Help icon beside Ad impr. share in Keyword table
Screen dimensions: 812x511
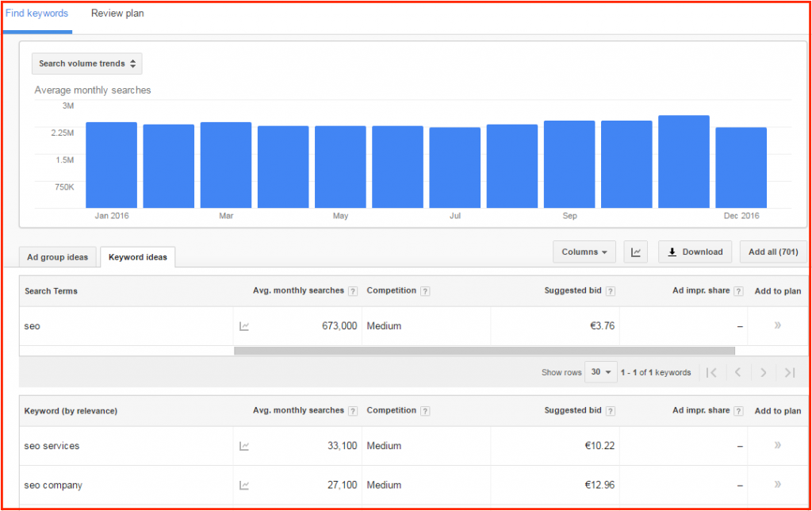[738, 411]
